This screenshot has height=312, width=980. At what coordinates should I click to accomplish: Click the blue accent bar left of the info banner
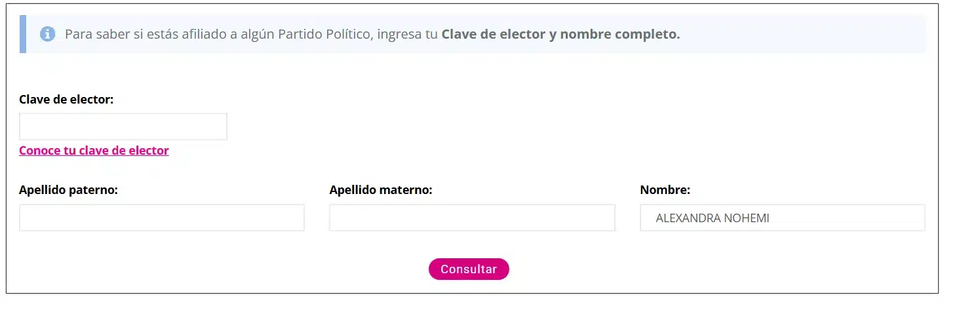(23, 34)
